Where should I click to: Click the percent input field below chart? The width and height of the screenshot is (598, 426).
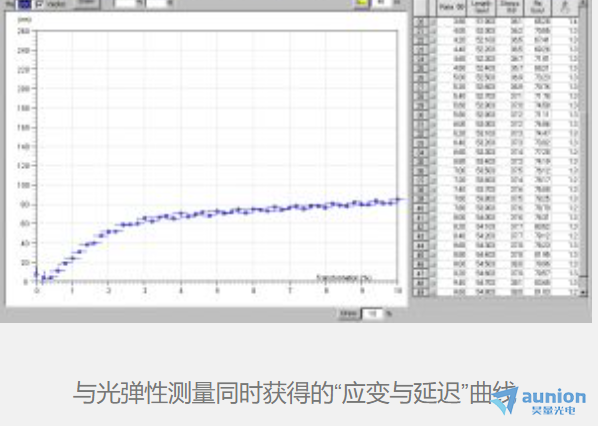373,314
